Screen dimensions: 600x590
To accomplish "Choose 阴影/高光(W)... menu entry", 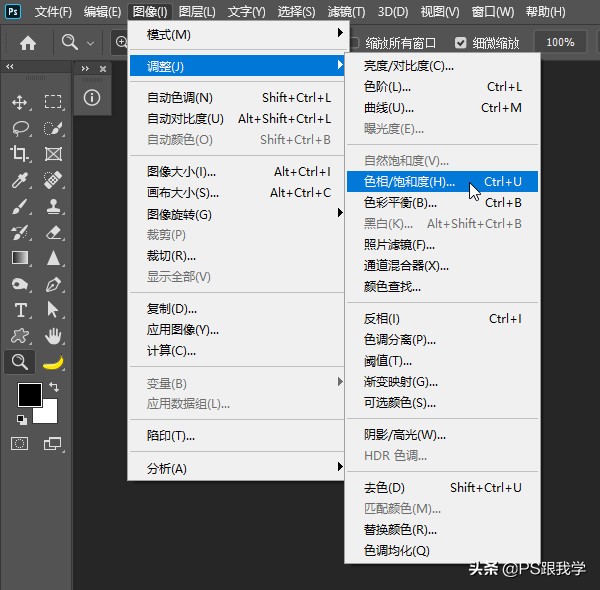I will pos(442,435).
